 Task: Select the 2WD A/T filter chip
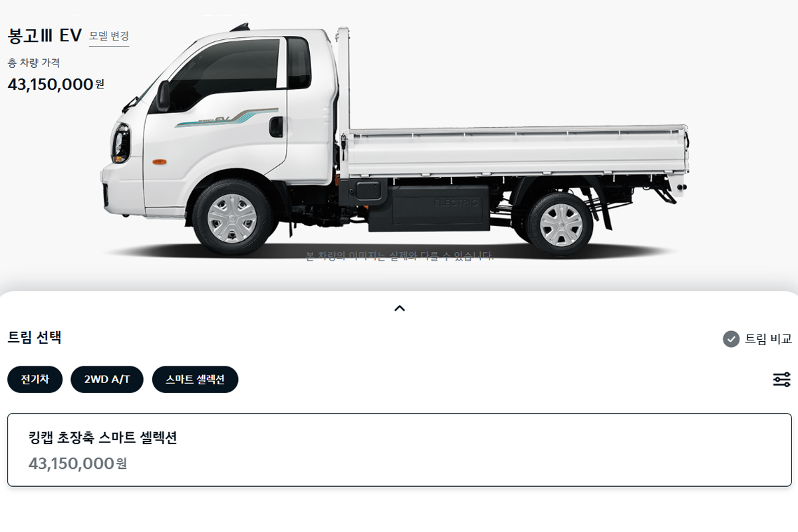[107, 380]
